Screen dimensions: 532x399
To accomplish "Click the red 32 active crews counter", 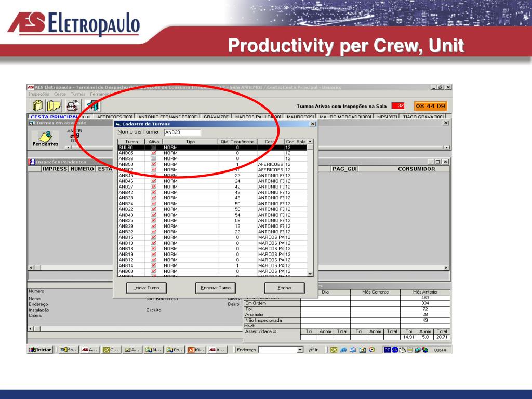I will [398, 106].
